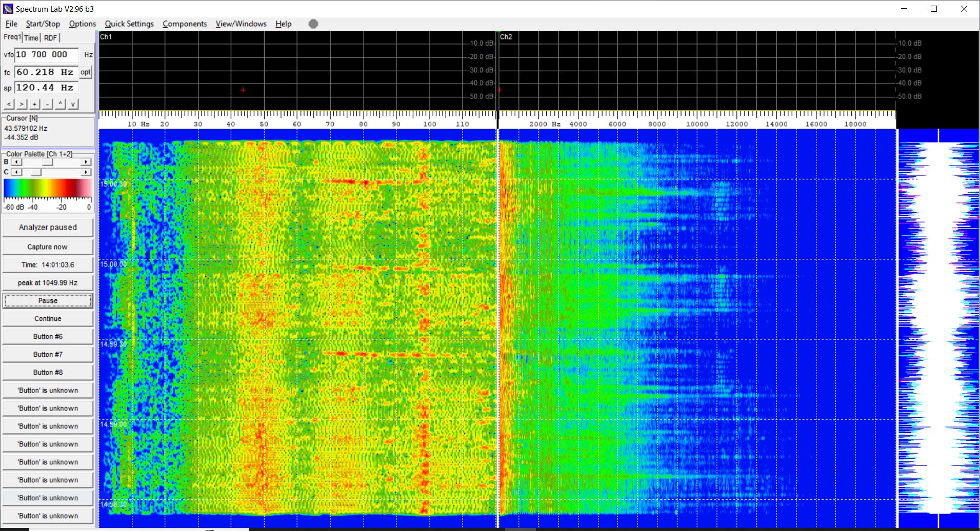Open the Quick Settings menu
Viewport: 980px width, 531px height.
[129, 24]
